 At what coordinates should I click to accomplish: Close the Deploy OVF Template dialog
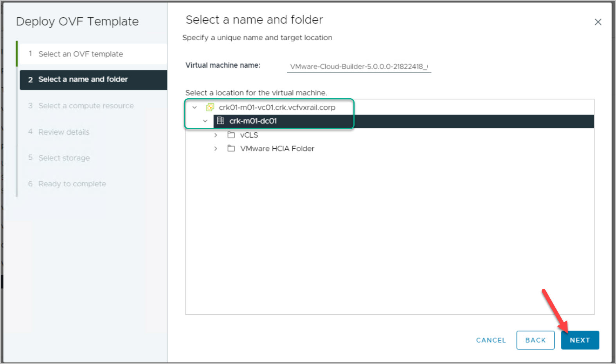point(598,22)
